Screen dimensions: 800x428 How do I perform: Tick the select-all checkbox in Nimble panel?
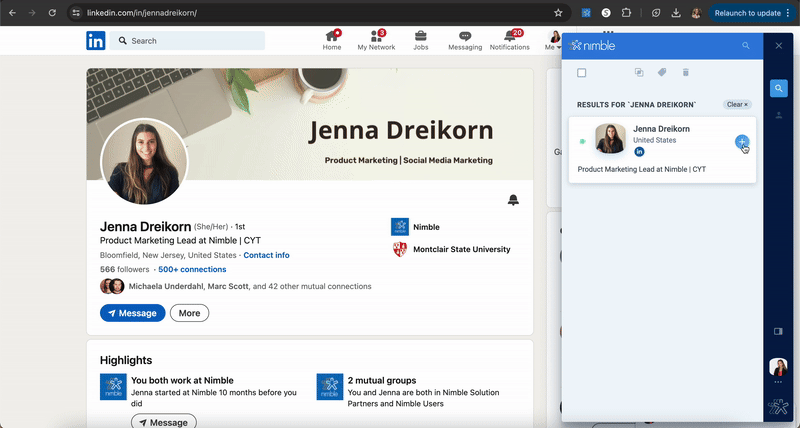tap(582, 72)
